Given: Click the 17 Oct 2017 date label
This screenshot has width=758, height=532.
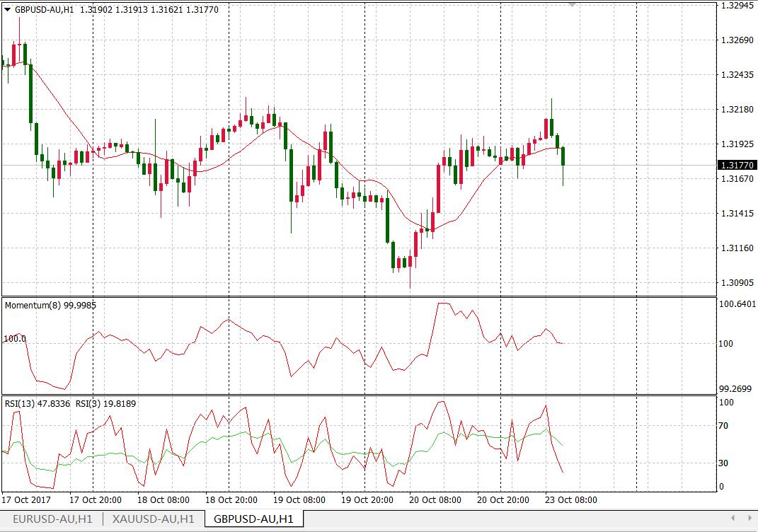Looking at the screenshot, I should pos(26,499).
